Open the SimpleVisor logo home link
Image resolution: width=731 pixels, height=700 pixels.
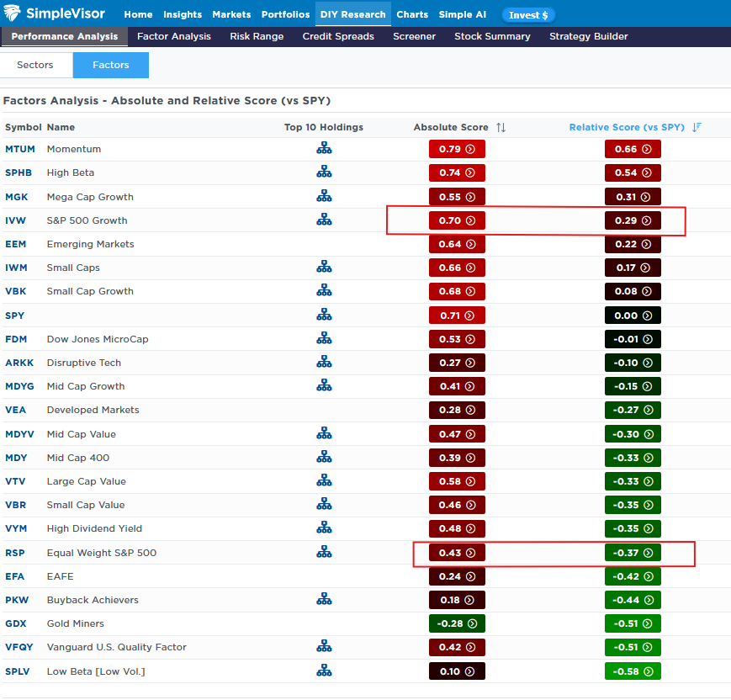pyautogui.click(x=54, y=13)
